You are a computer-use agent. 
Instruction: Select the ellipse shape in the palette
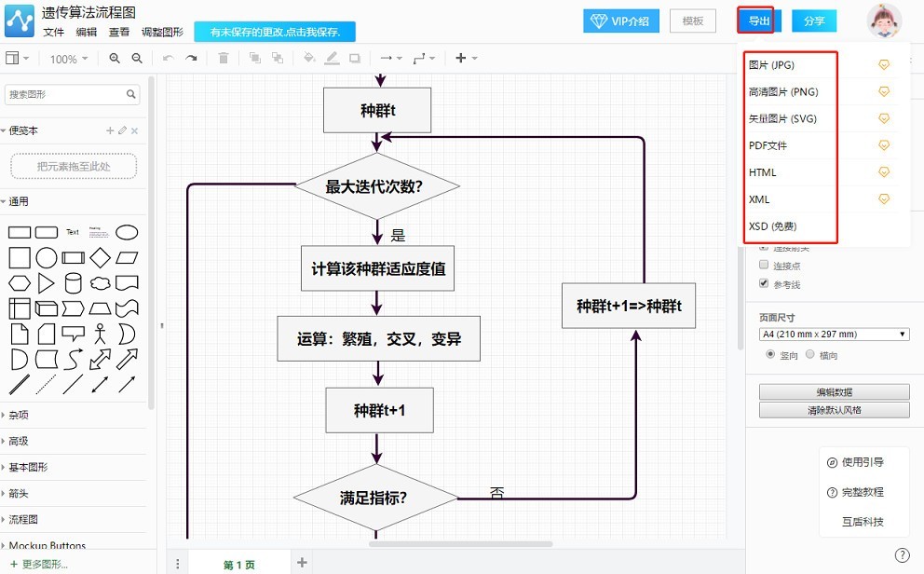point(127,232)
